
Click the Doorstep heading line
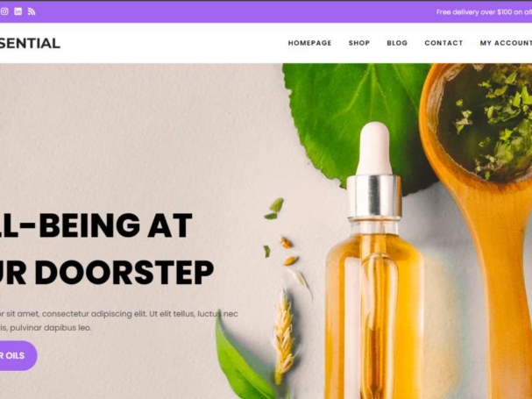(107, 273)
